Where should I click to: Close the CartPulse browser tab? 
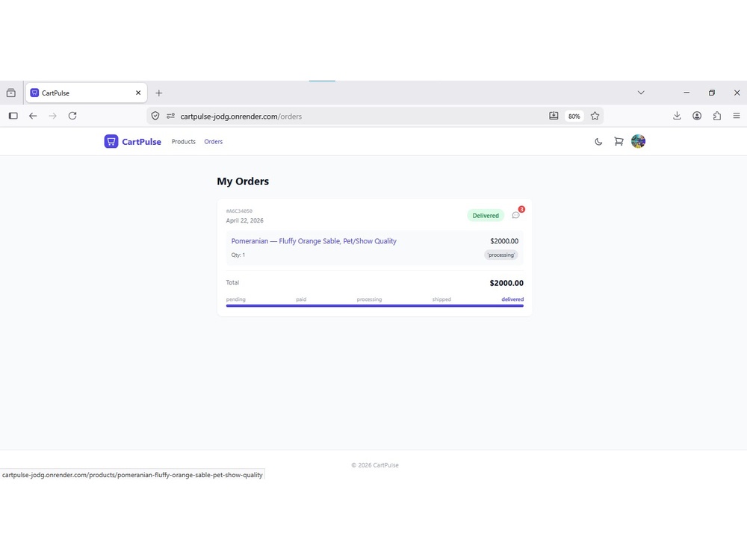(x=138, y=93)
